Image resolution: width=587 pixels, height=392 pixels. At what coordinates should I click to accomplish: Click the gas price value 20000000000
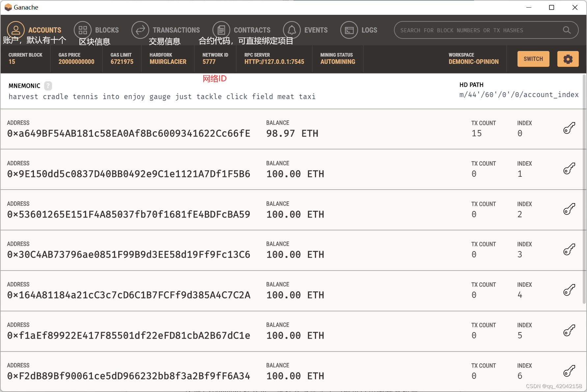pyautogui.click(x=76, y=62)
